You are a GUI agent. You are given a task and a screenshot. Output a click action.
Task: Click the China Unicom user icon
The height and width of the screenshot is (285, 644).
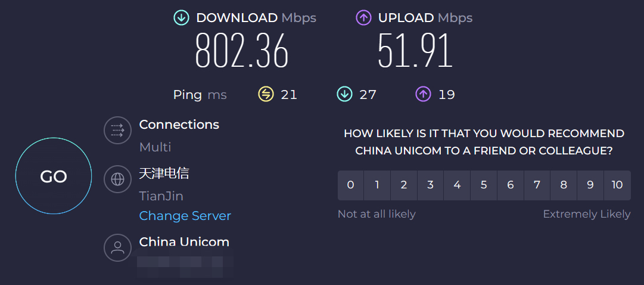click(x=117, y=247)
